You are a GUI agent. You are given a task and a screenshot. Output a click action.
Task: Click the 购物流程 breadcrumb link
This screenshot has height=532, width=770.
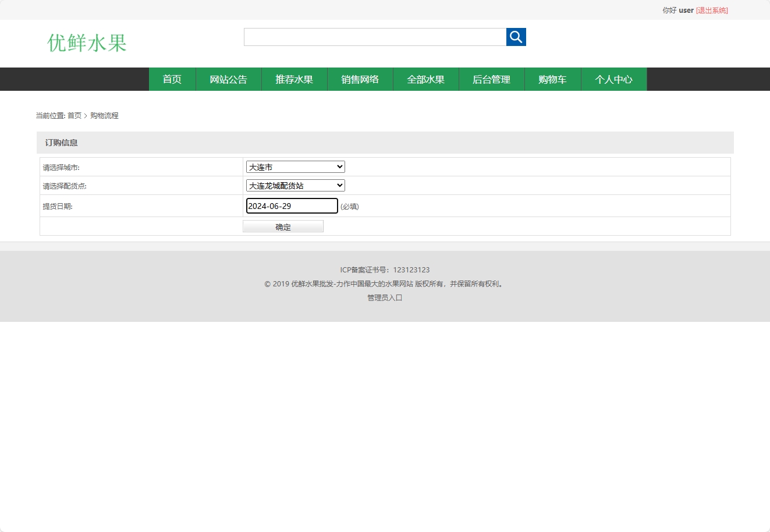coord(104,116)
